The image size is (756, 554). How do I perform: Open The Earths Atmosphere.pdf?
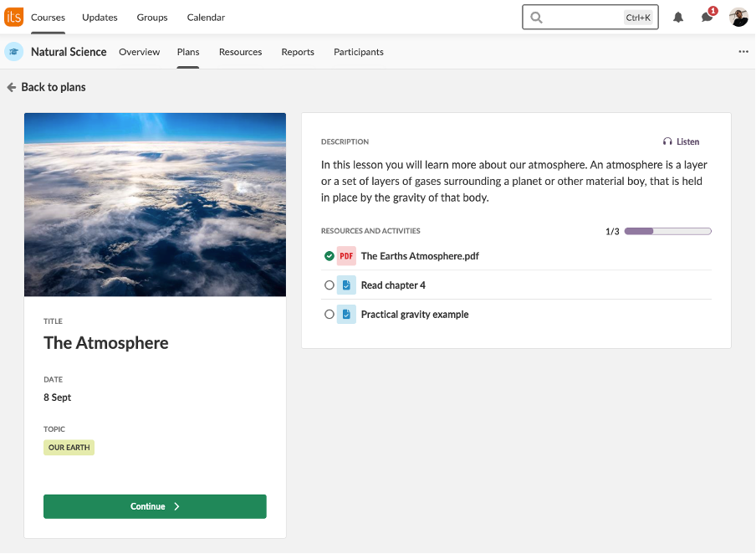(420, 256)
